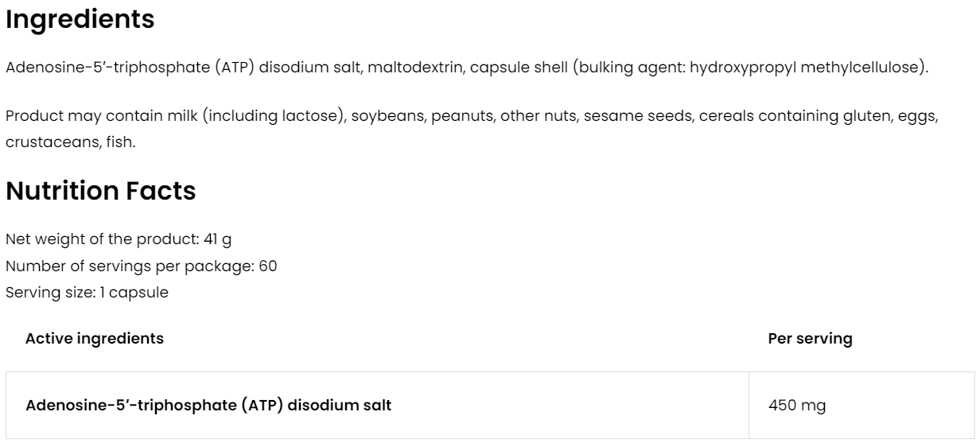Viewport: 980px width, 443px height.
Task: Click the word eggs in allergens
Action: pyautogui.click(x=918, y=118)
